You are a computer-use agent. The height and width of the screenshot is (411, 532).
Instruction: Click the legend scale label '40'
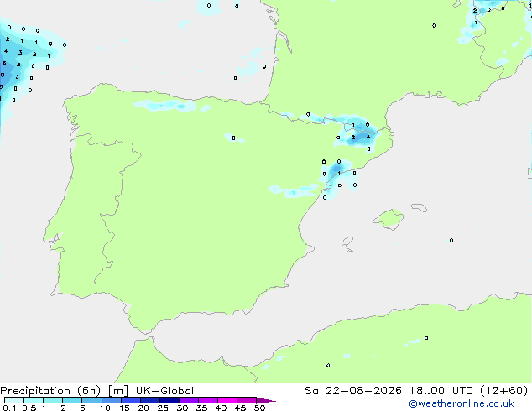click(221, 408)
